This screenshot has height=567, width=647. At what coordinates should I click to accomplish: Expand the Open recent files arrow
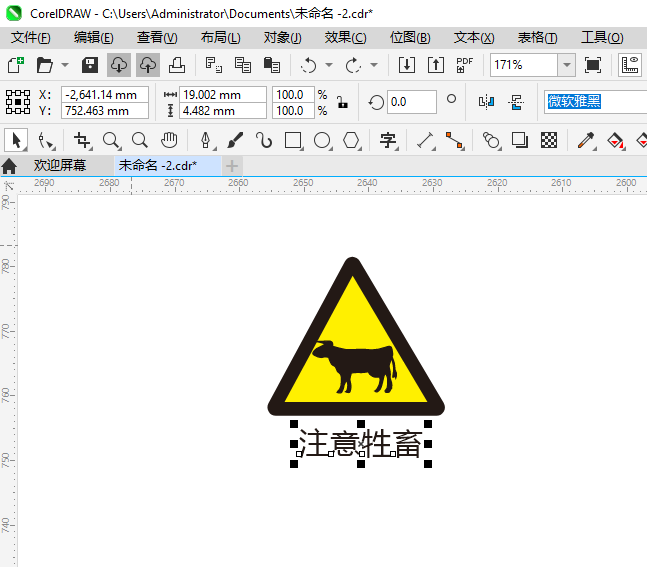(x=65, y=65)
